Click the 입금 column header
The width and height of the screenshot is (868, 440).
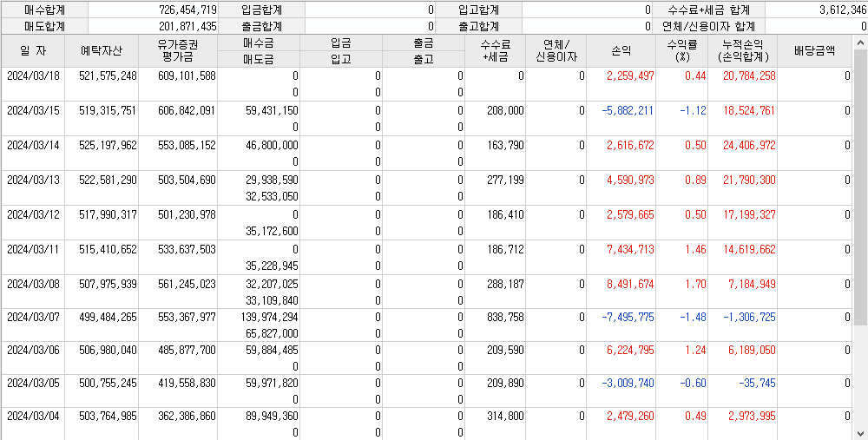click(x=341, y=43)
